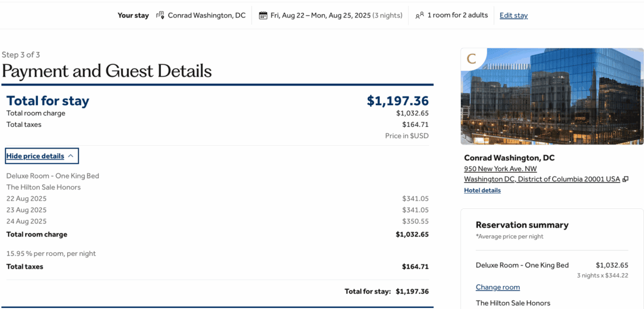Click the Conrad "C" logo badge

coord(471,59)
